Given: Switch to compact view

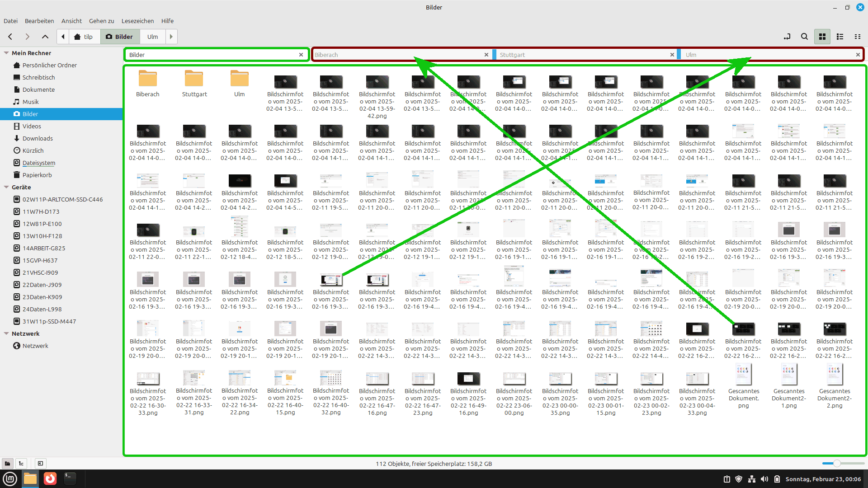Looking at the screenshot, I should pos(857,37).
